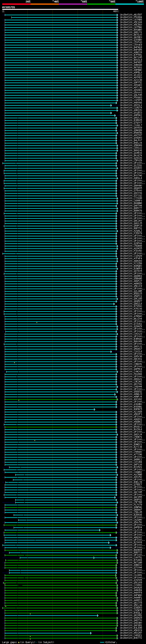Click the cyan ~100% identity legend segment
This screenshot has width=146, height=644.
coord(130,4)
